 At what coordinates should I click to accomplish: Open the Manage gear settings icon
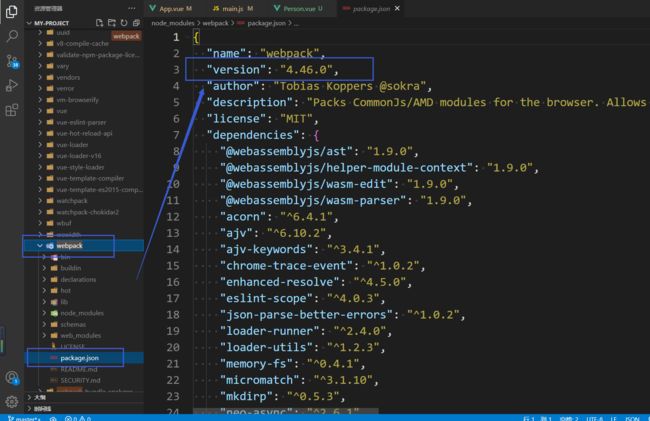[12, 402]
